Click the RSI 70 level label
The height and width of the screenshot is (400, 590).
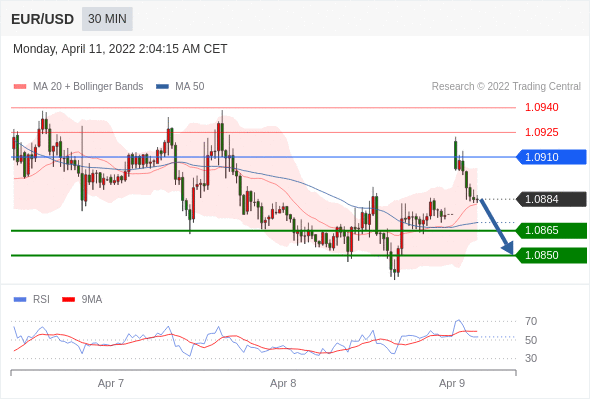531,321
